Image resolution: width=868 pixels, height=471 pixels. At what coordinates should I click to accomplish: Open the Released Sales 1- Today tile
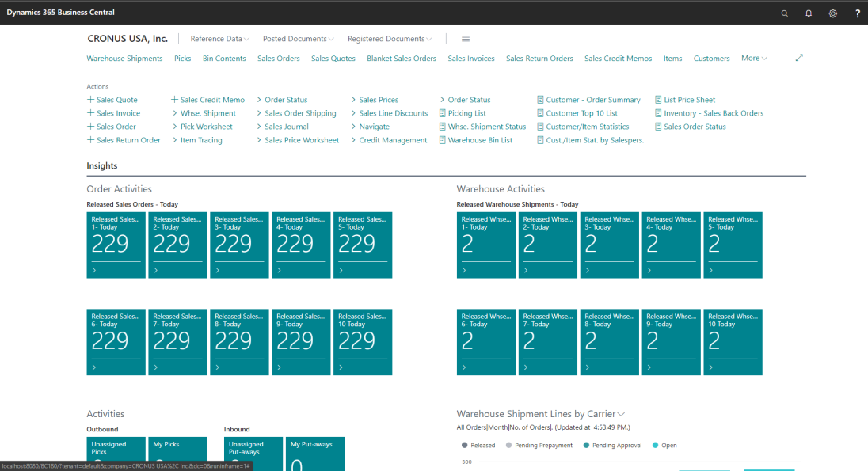point(116,245)
